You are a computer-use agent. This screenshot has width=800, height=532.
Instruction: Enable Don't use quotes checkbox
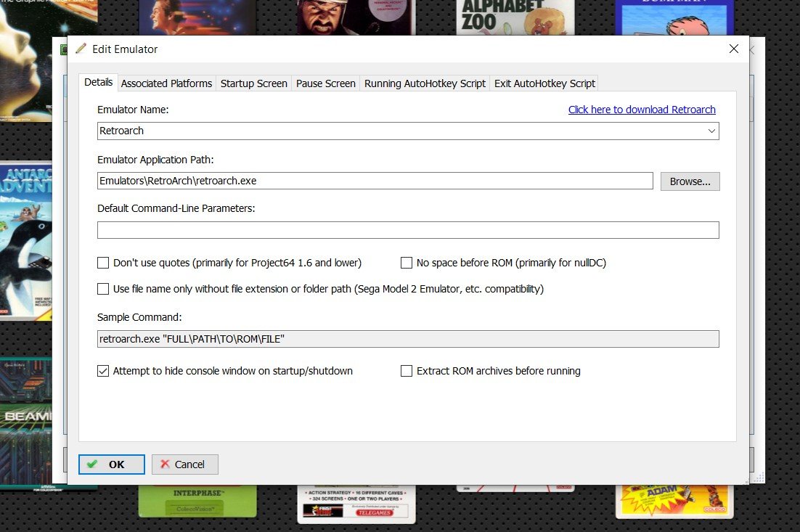pos(103,263)
